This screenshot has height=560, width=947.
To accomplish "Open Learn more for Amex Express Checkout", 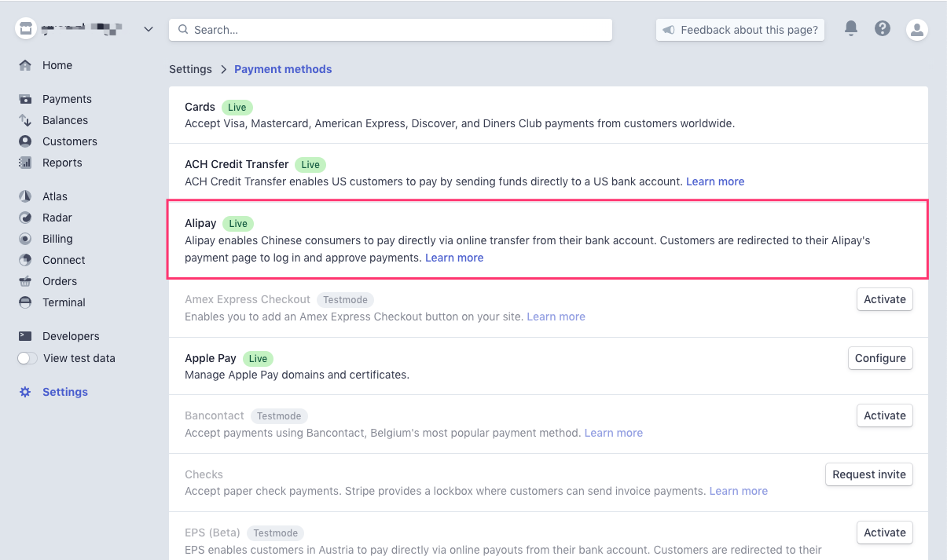I will click(x=556, y=317).
